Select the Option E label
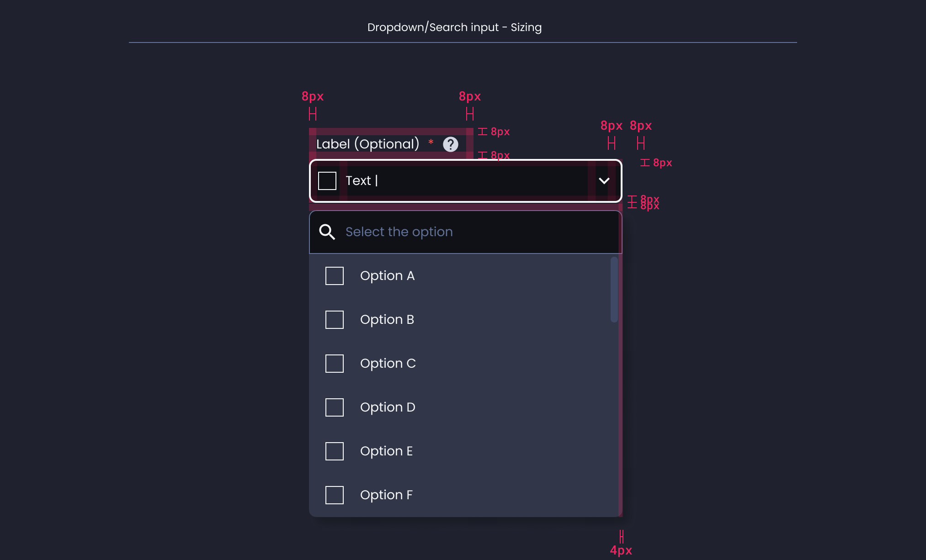The image size is (926, 560). [386, 451]
